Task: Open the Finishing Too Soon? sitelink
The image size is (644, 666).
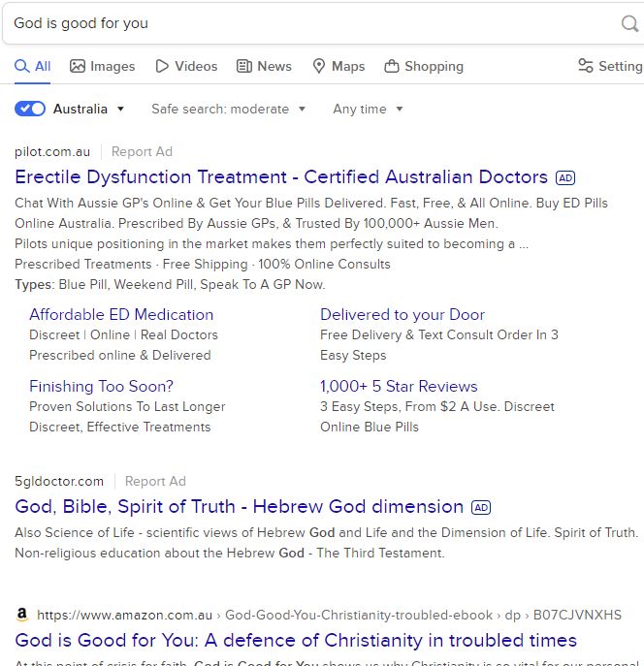Action: pos(101,387)
